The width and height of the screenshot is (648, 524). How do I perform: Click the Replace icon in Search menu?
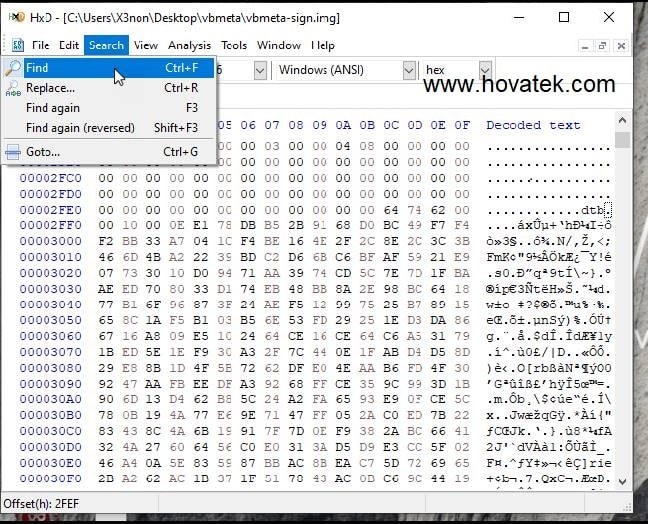point(13,88)
